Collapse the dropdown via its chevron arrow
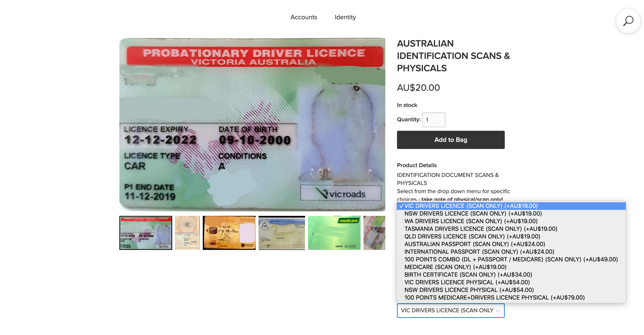Screen dimensions: 644x335 tap(497, 310)
